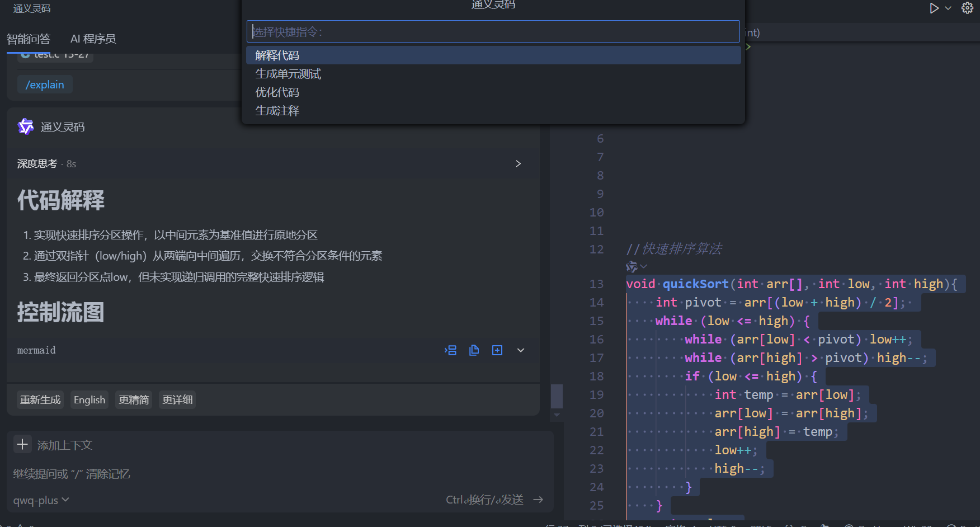Click the Ctrl⏎换行/⏎发送 hint text

click(484, 500)
